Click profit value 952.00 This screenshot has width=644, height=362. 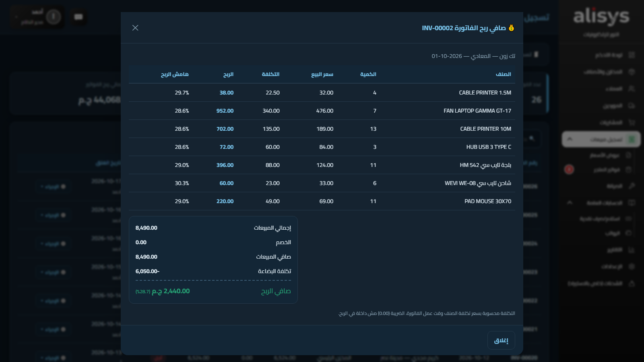(x=225, y=111)
